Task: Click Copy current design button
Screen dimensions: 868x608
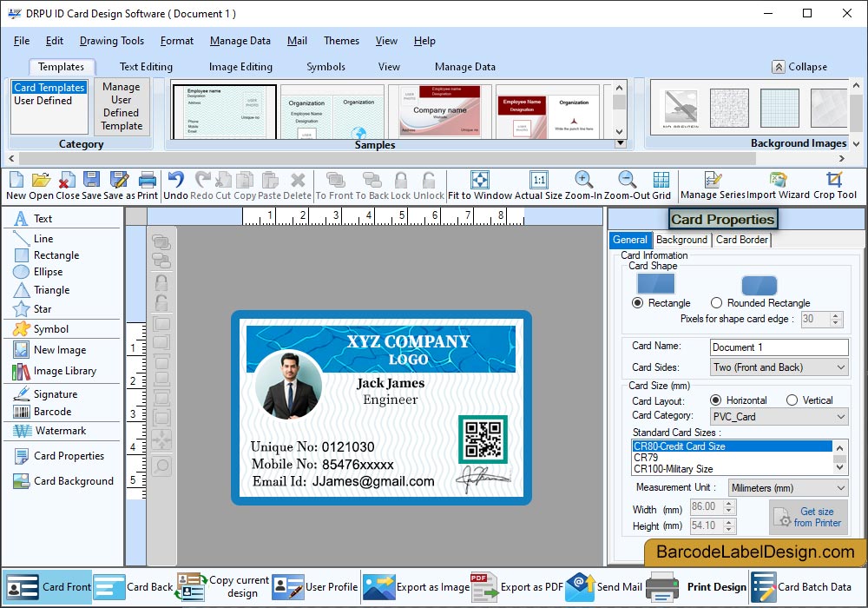Action: [x=223, y=587]
